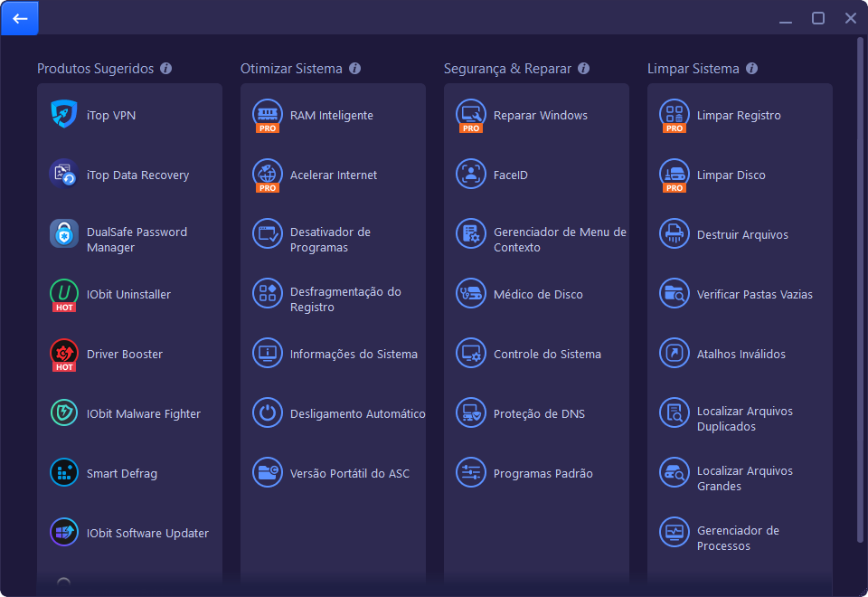Open the RAM Inteligente tool icon

click(x=268, y=115)
